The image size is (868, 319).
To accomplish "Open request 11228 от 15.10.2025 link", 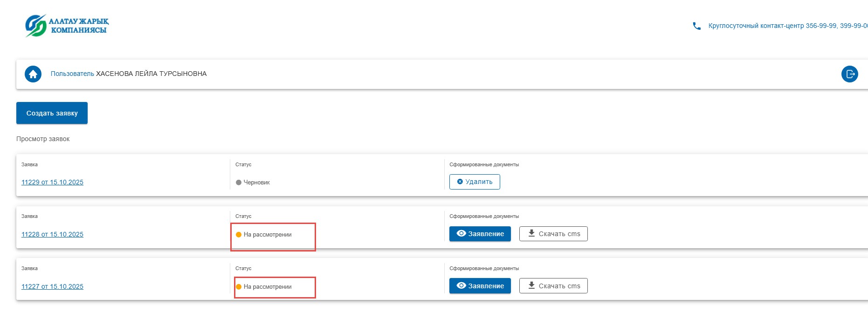I will click(x=52, y=235).
